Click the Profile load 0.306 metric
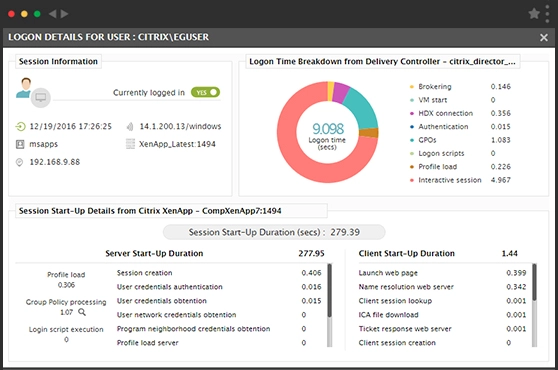Viewport: 558px width, 370px height. pos(66,280)
